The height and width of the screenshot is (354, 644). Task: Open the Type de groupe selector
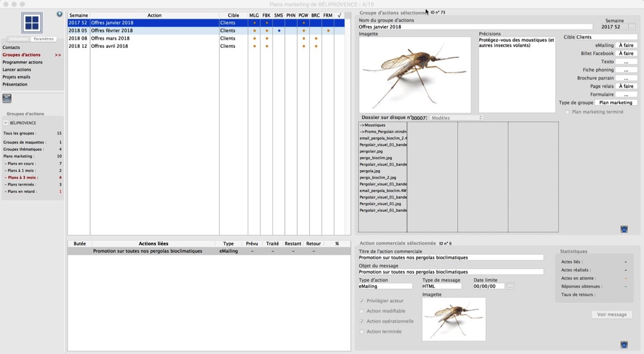[616, 102]
